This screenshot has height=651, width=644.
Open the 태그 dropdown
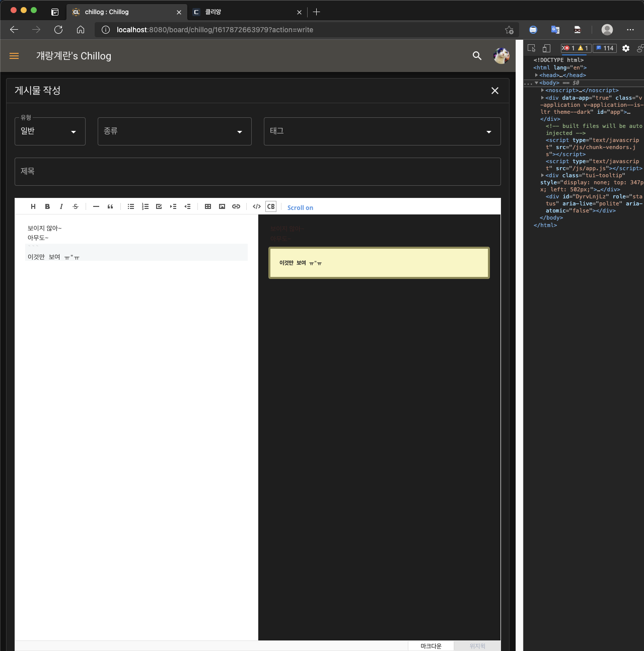click(382, 131)
